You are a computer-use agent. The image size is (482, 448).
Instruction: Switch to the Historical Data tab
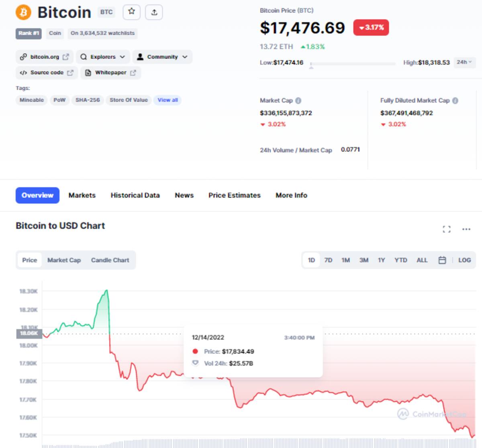pyautogui.click(x=135, y=195)
